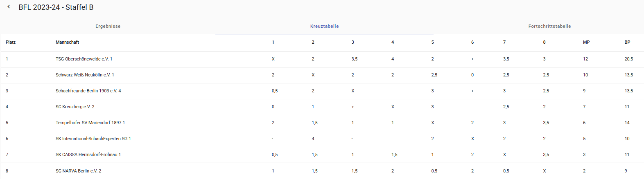Click the BP column header
The image size is (644, 179).
(627, 42)
